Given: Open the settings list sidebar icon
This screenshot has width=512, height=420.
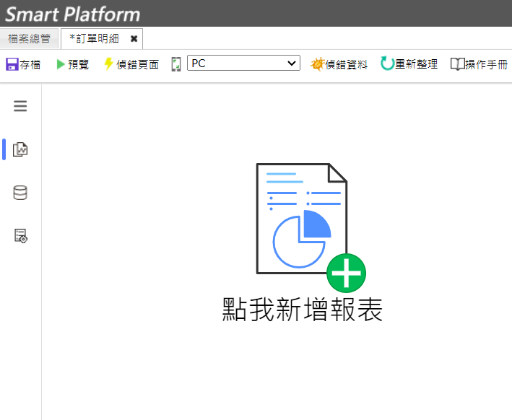Looking at the screenshot, I should click(x=21, y=235).
